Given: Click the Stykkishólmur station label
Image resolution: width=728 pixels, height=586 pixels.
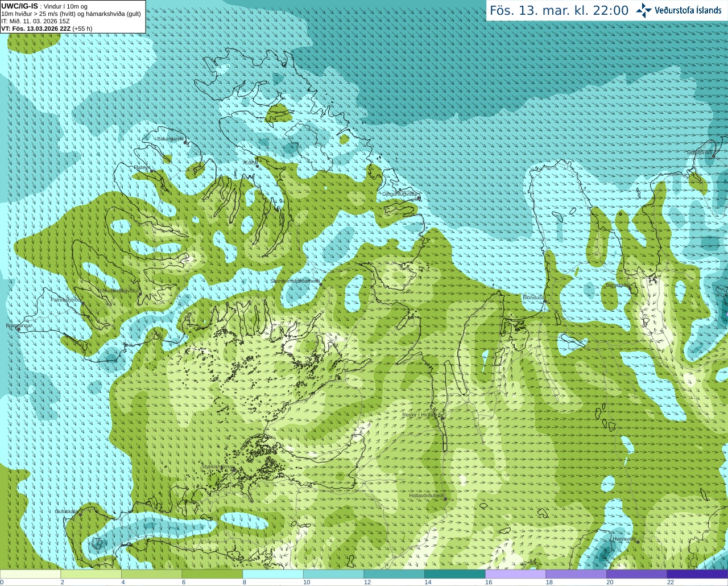Looking at the screenshot, I should (x=217, y=467).
